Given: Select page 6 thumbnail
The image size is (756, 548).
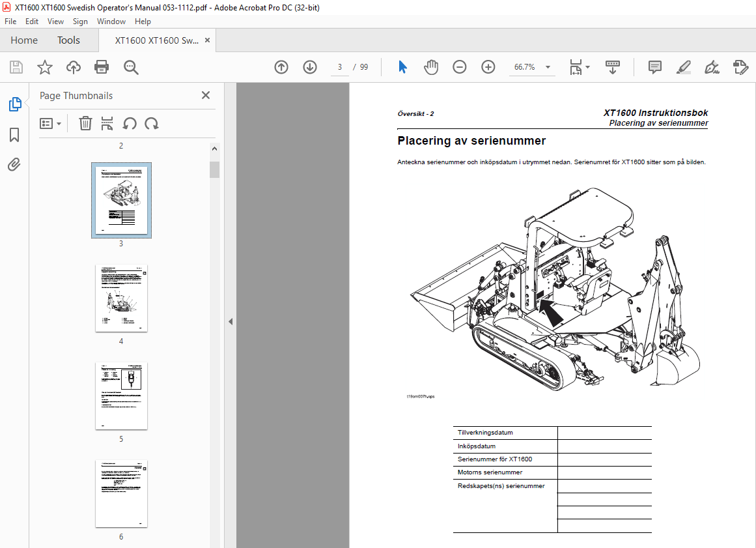Looking at the screenshot, I should coord(122,494).
